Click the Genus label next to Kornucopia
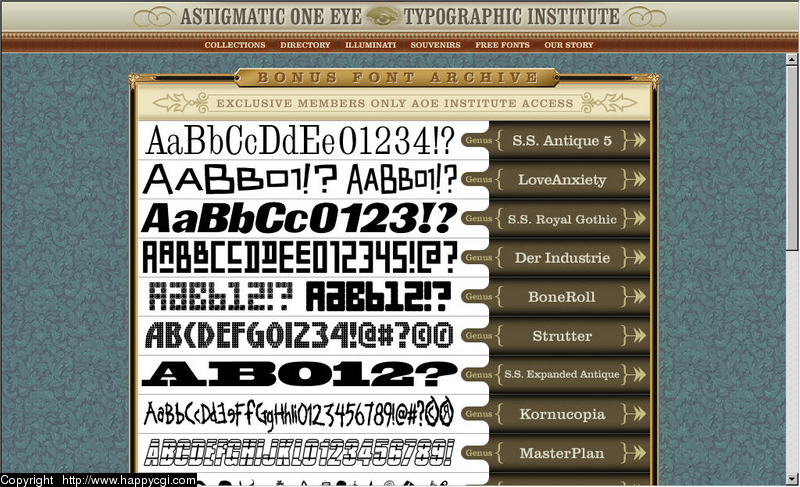 [x=479, y=414]
